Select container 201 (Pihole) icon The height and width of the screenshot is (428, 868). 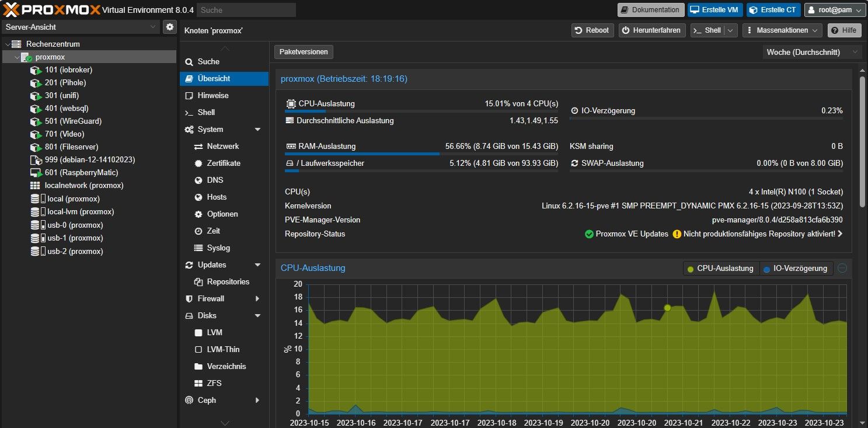click(x=36, y=83)
